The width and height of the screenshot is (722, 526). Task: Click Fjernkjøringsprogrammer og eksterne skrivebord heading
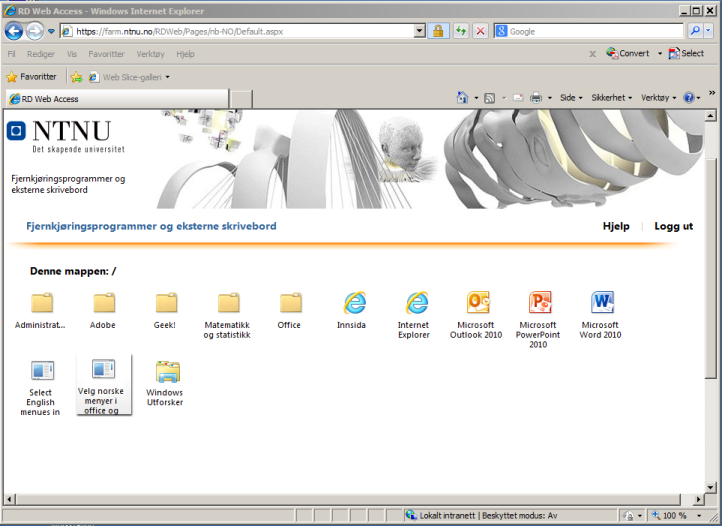point(151,226)
